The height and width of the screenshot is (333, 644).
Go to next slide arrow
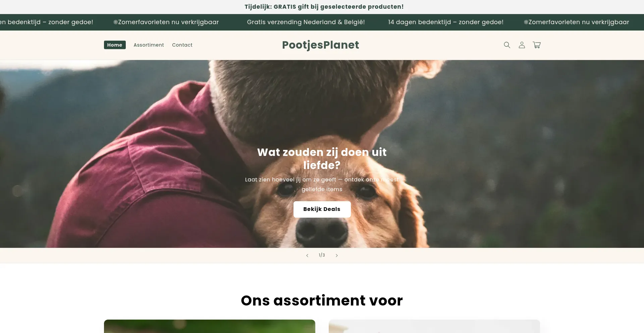pos(337,256)
